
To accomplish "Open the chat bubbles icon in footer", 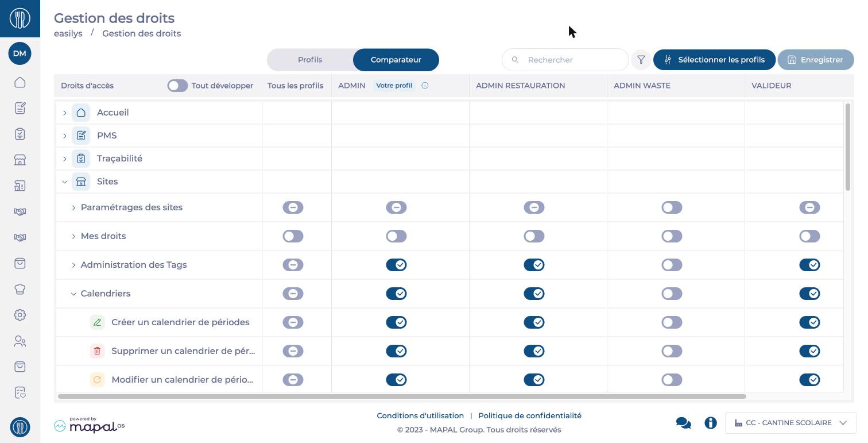I will click(683, 423).
